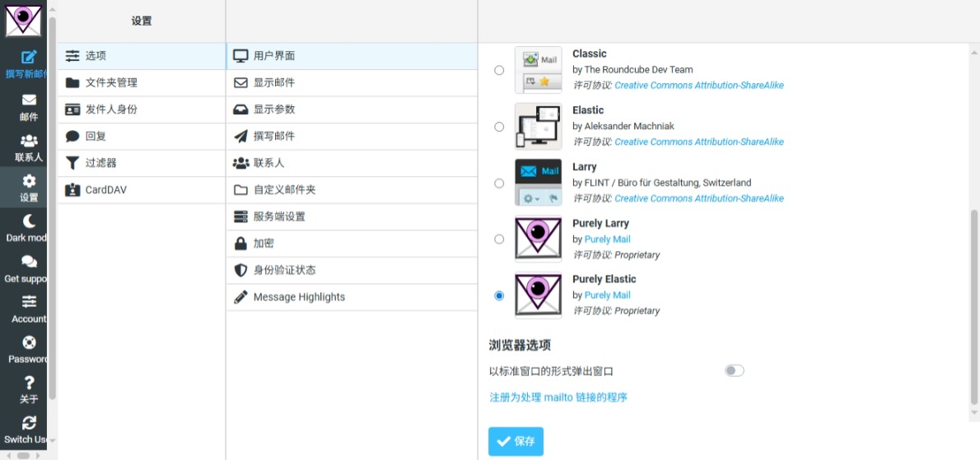
Task: Select 自定义邮件夹 special folders settings
Action: [x=352, y=190]
